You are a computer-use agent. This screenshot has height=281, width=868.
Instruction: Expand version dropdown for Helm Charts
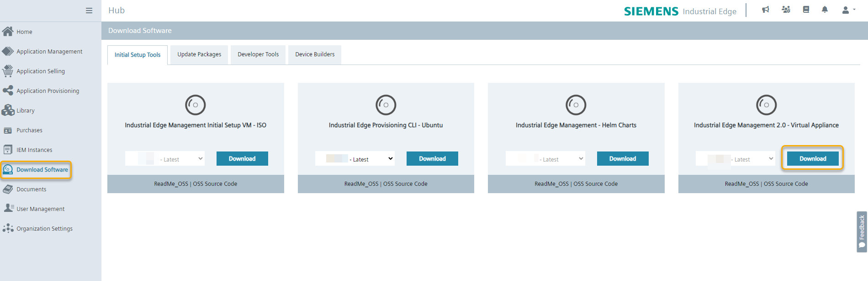click(545, 159)
